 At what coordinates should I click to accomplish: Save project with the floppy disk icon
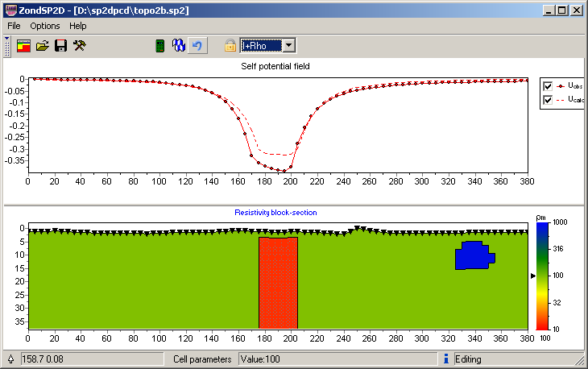pyautogui.click(x=60, y=46)
